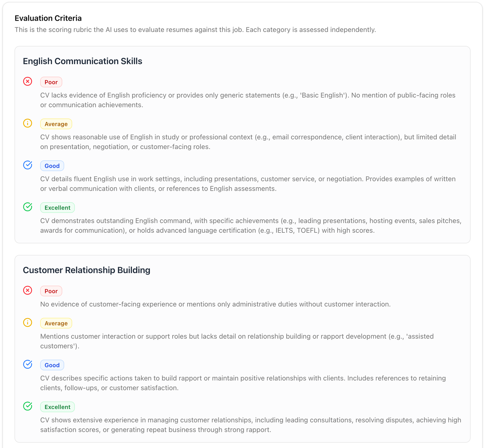Select the Poor badge in English Communication Skills
Screen dimensions: 487x448
click(x=51, y=82)
